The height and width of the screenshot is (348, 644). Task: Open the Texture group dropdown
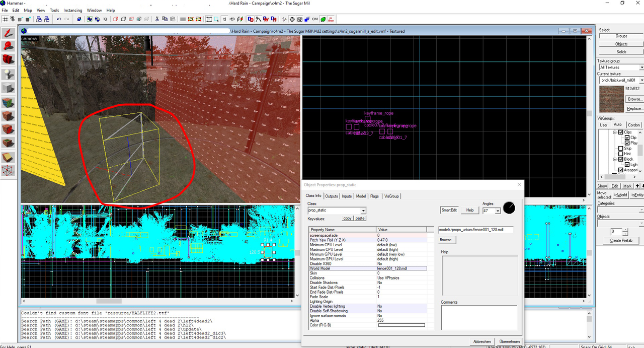click(641, 67)
